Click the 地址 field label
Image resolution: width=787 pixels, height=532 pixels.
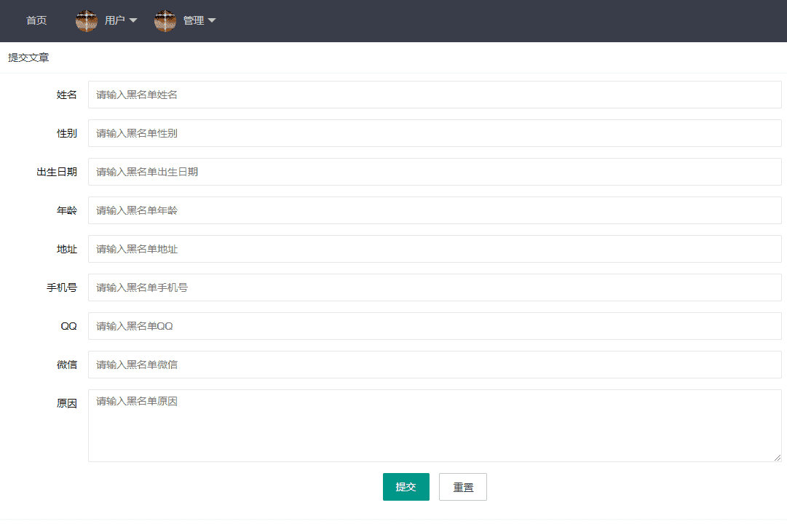tap(67, 249)
